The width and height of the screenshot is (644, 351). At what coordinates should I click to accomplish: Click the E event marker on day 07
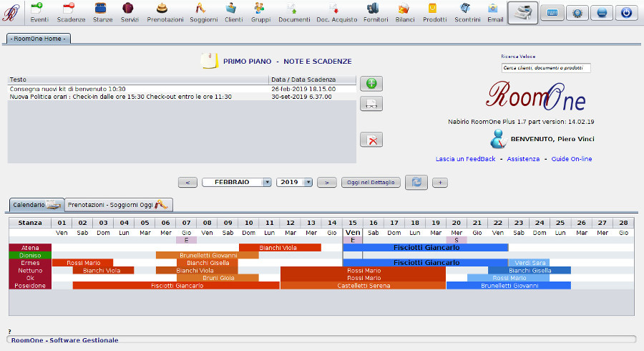187,240
